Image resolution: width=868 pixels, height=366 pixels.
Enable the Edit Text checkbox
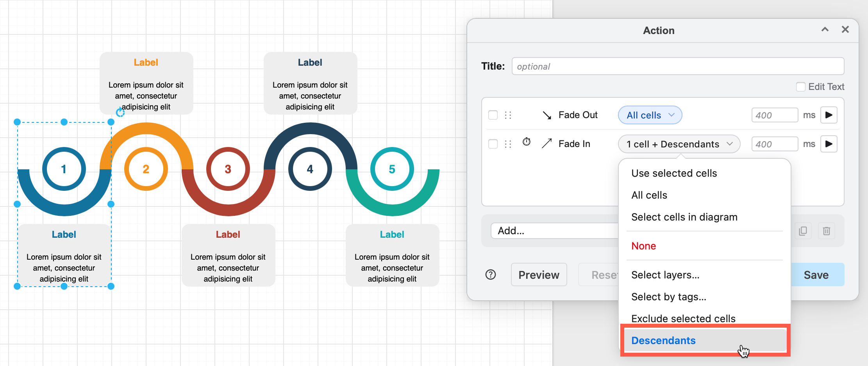[x=801, y=87]
